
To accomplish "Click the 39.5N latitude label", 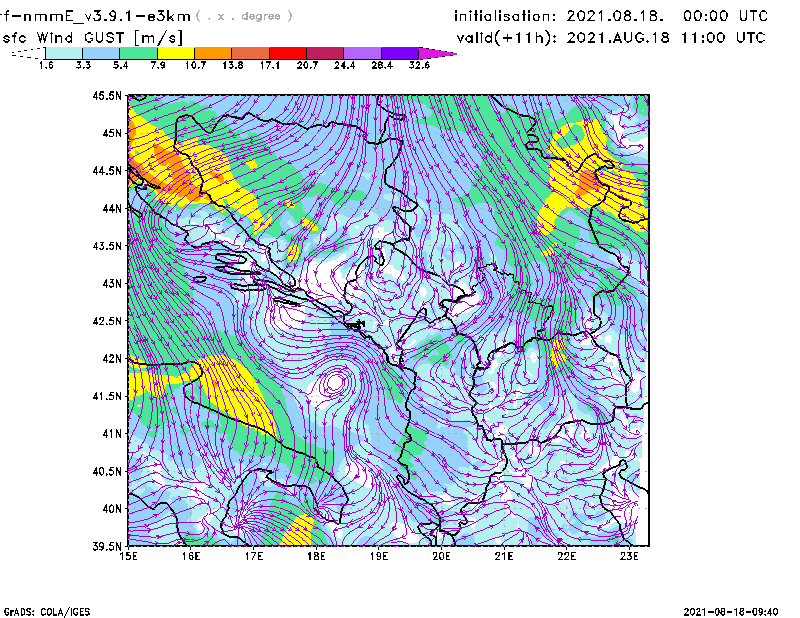I will click(107, 547).
